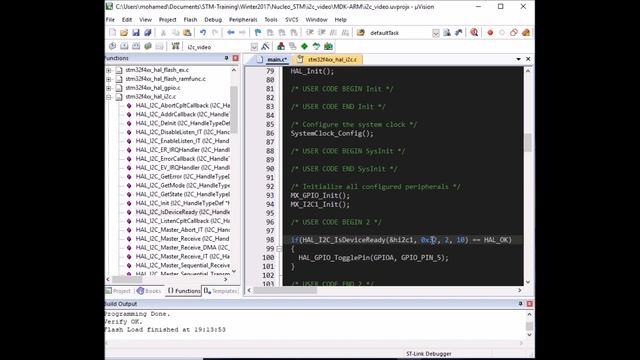This screenshot has height=360, width=640.
Task: Switch to the main.c* editor tab
Action: 272,60
